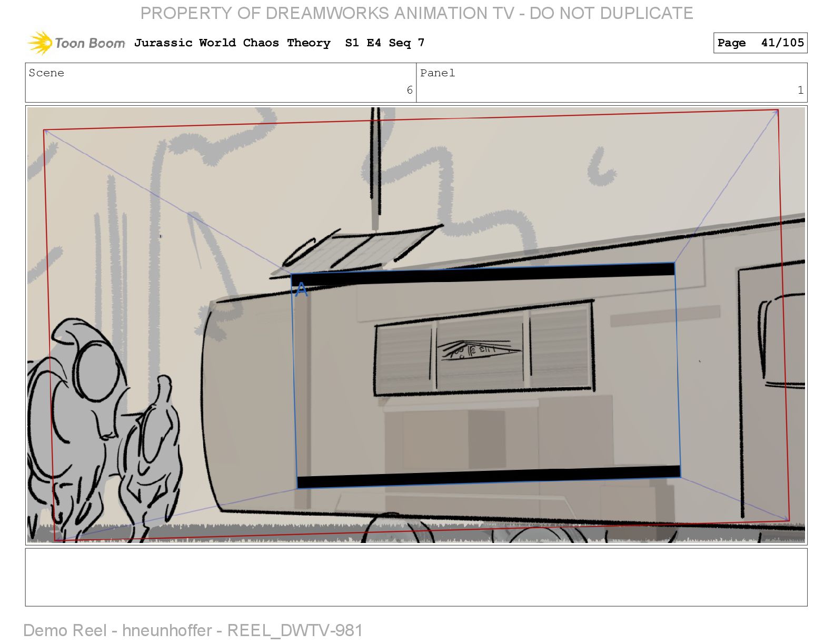834x644 pixels.
Task: Click the Toon Boom logo
Action: [x=76, y=43]
